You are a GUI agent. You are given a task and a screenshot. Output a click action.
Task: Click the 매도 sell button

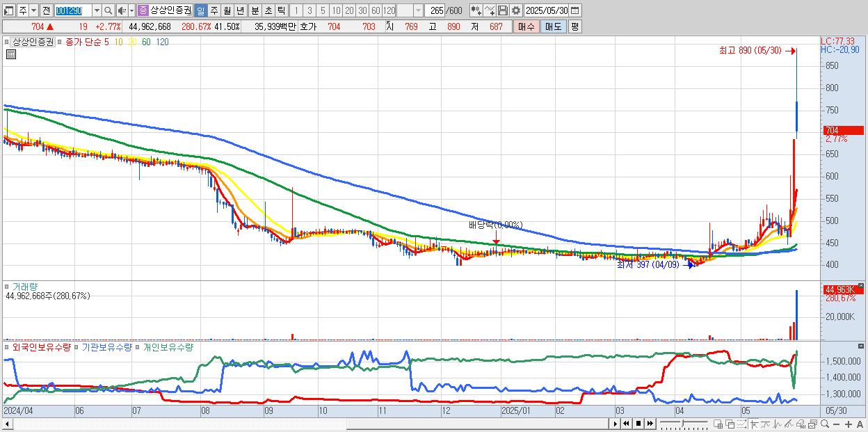click(x=553, y=26)
